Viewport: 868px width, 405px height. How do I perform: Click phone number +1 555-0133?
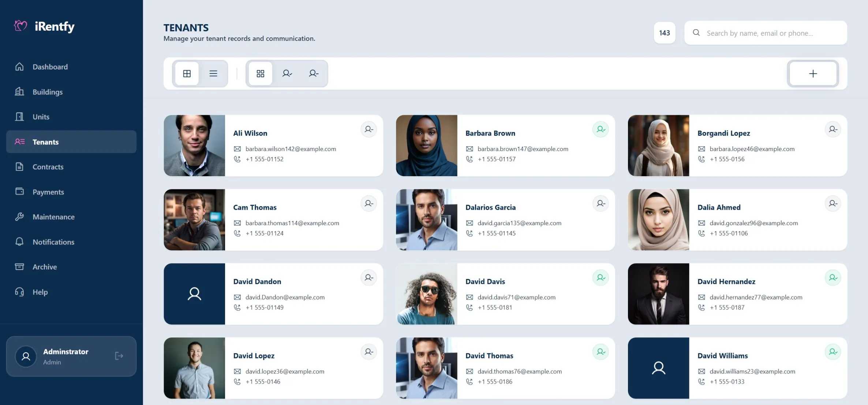(x=727, y=382)
